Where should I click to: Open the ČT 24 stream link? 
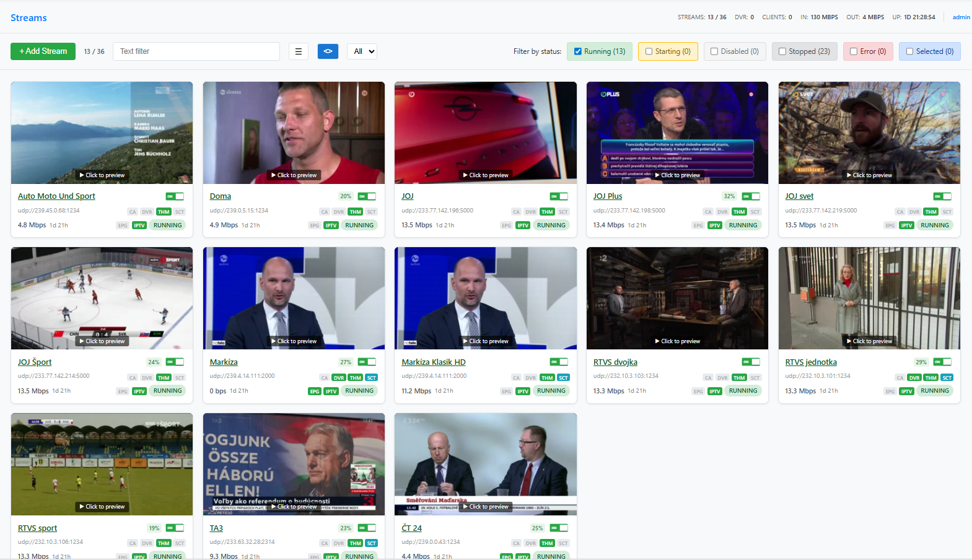pyautogui.click(x=411, y=528)
